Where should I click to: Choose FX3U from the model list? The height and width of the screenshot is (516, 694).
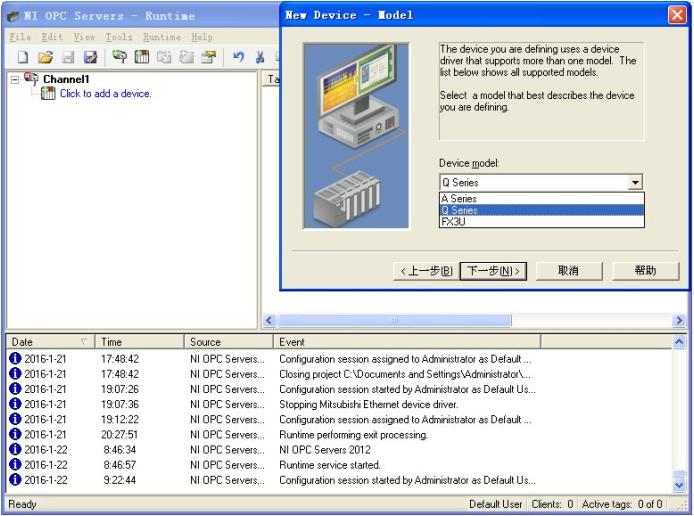click(541, 222)
